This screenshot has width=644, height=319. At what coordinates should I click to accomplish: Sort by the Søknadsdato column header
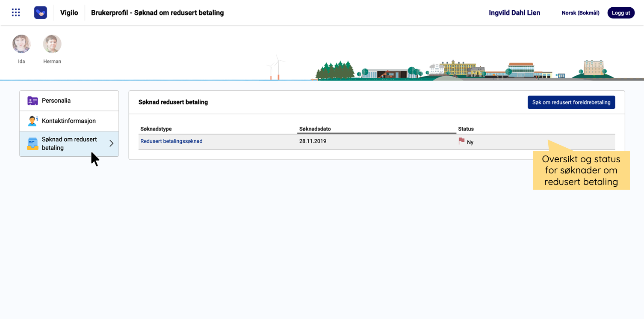(x=315, y=129)
